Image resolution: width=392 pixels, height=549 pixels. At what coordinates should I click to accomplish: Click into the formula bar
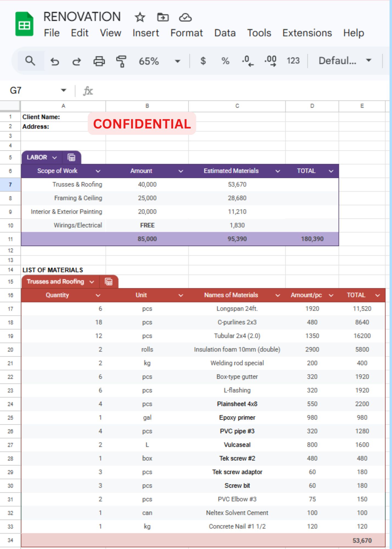point(241,91)
